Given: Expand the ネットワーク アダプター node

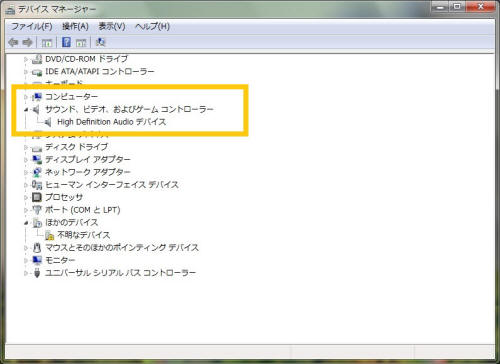Looking at the screenshot, I should pyautogui.click(x=26, y=172).
